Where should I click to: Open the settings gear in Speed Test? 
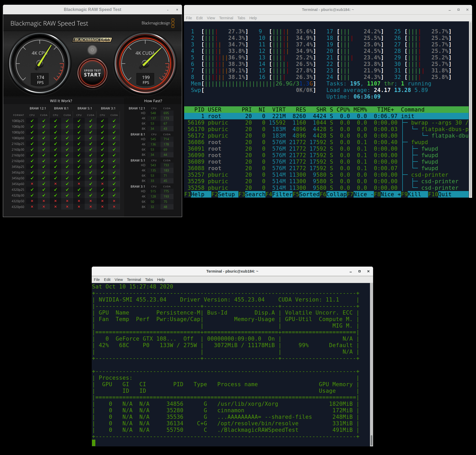[92, 50]
